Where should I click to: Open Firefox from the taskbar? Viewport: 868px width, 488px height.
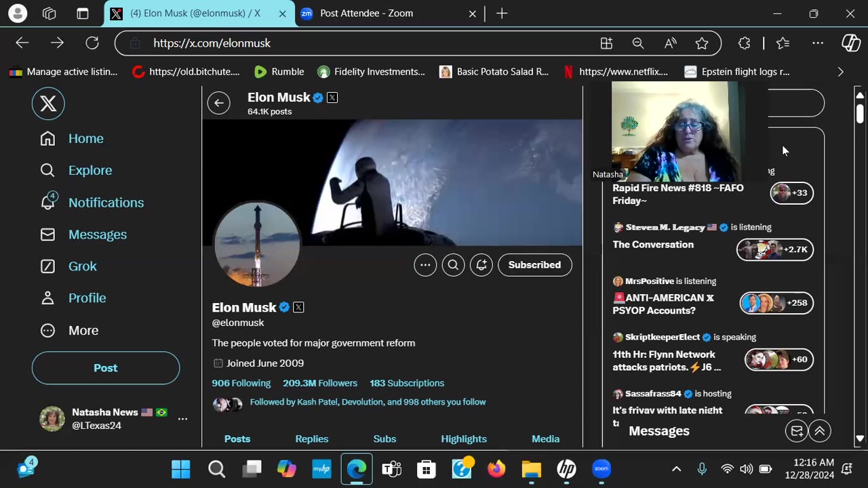click(496, 469)
